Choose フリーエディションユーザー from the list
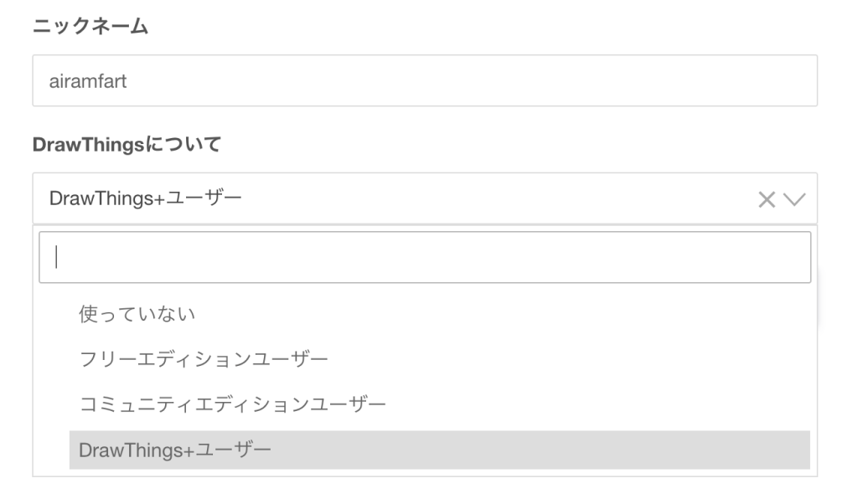 point(204,359)
